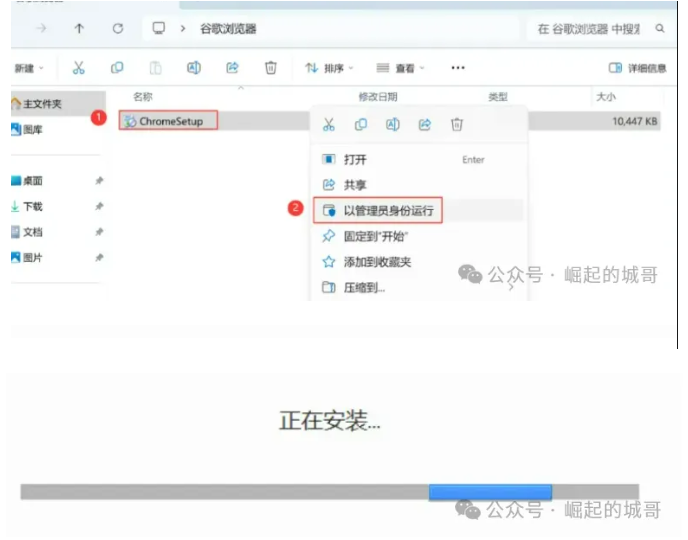The height and width of the screenshot is (540, 688).
Task: Refresh the current folder view
Action: 118,29
